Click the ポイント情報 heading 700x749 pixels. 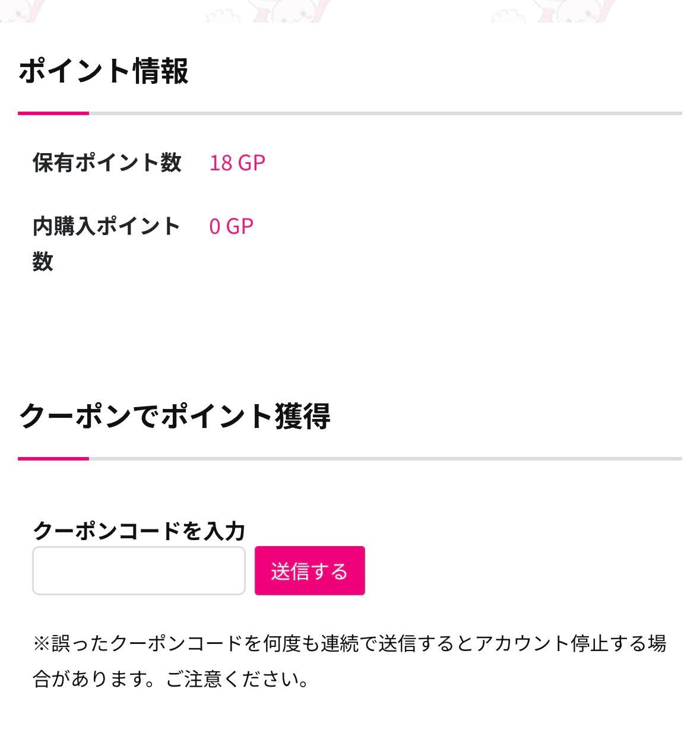(104, 71)
